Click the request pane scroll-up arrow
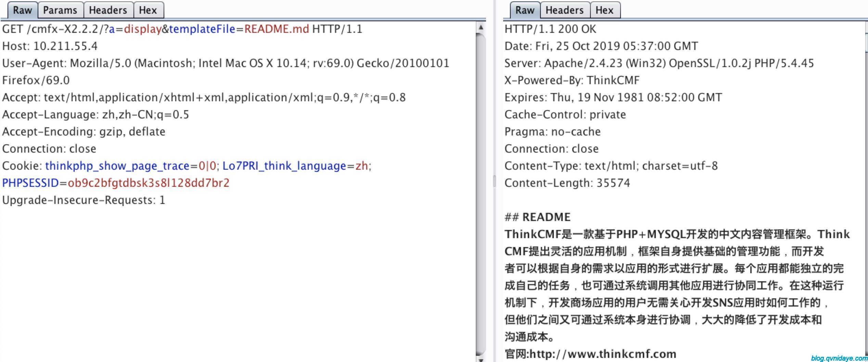The image size is (868, 362). point(481,27)
